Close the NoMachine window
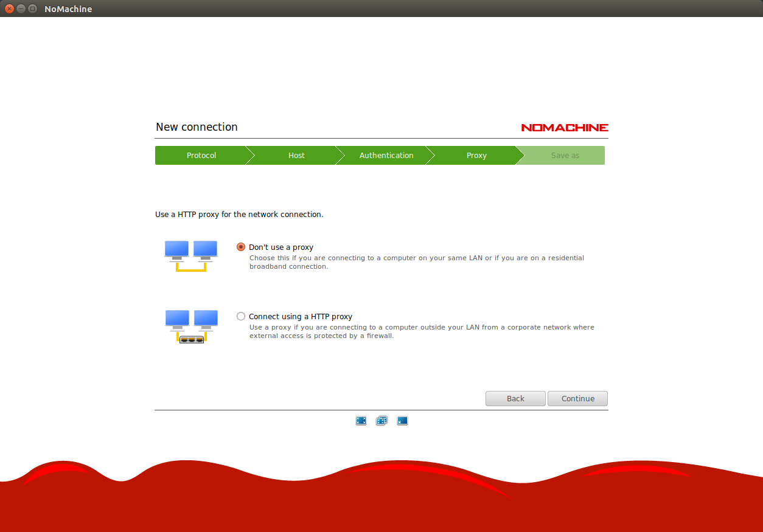 (9, 9)
